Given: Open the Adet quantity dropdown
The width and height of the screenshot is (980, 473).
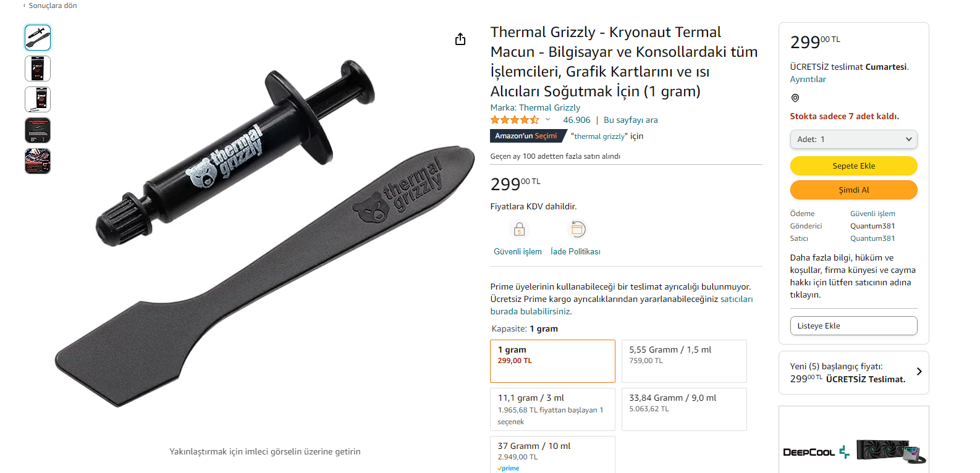Looking at the screenshot, I should click(853, 140).
